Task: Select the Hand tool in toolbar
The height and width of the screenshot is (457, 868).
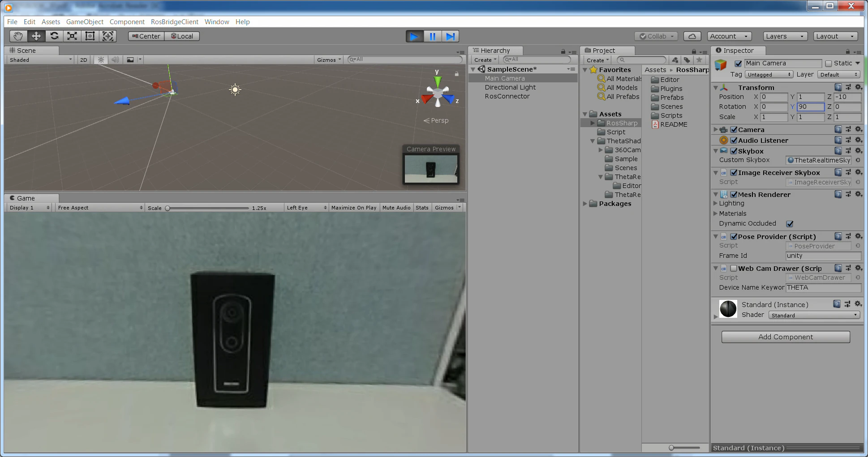Action: [x=18, y=36]
